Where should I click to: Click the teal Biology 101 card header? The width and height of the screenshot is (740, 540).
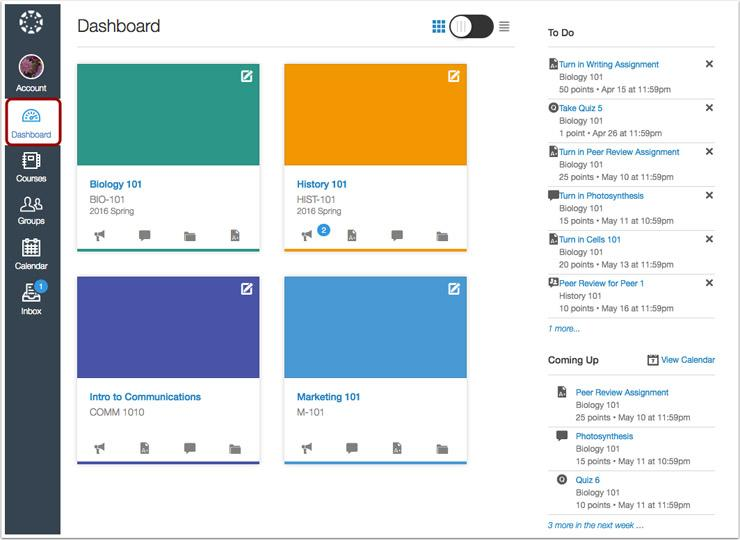click(x=168, y=115)
